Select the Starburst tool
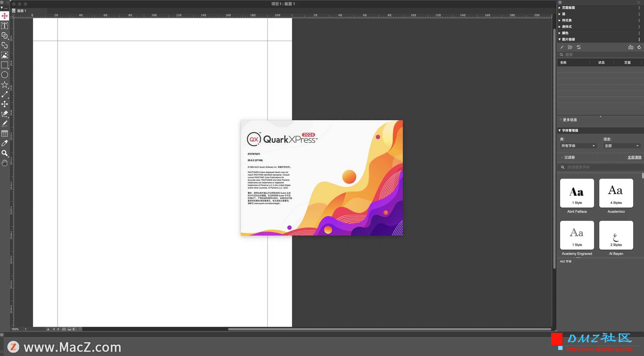The height and width of the screenshot is (356, 644). click(x=5, y=85)
